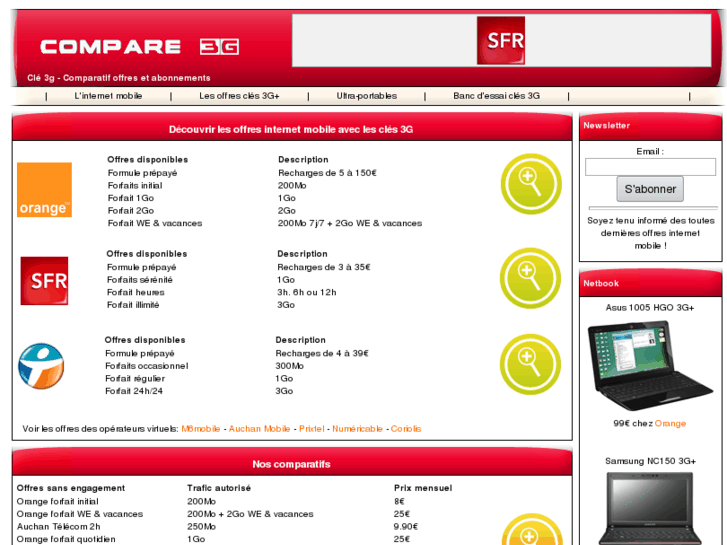Image resolution: width=727 pixels, height=545 pixels.
Task: Open Banc d'essai clés 3G menu
Action: (x=496, y=96)
